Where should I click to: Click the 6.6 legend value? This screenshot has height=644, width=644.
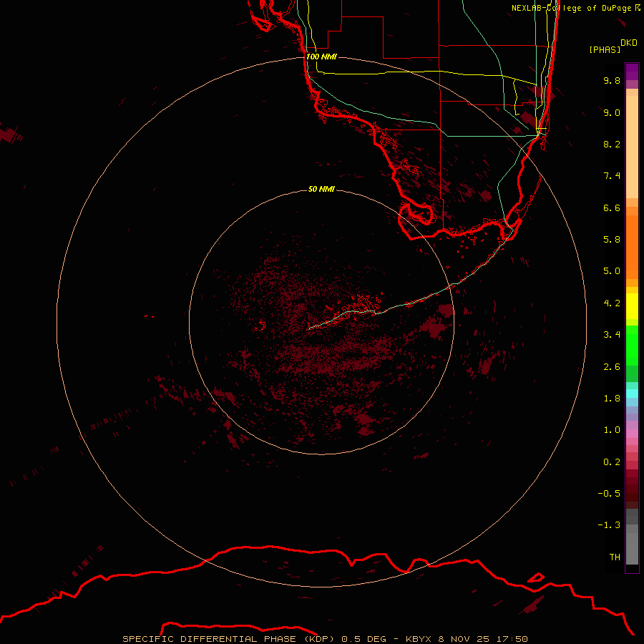[612, 208]
